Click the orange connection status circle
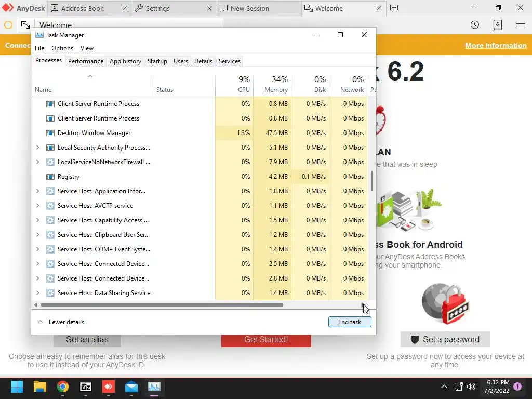 point(8,25)
